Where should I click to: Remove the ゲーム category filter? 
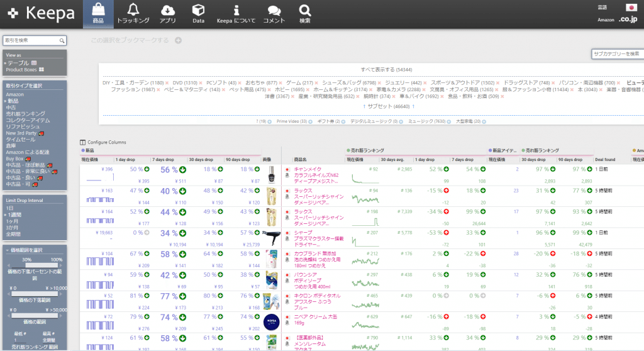coord(316,83)
